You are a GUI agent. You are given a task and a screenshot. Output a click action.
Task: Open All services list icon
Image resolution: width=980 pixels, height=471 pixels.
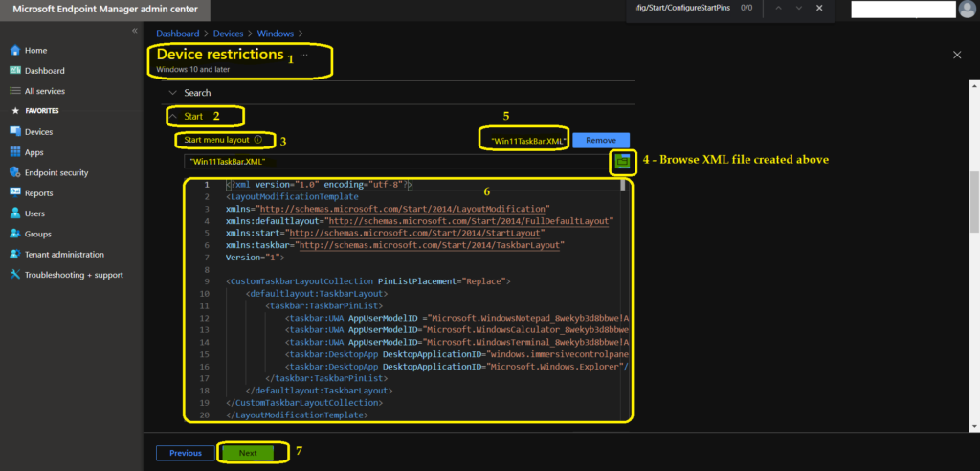[x=15, y=91]
